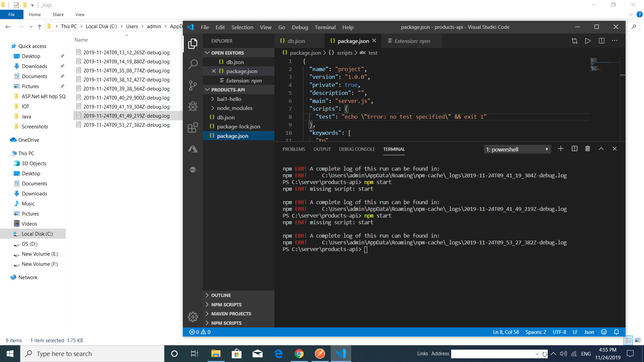Click Task View button on taskbar
The height and width of the screenshot is (362, 644).
(195, 354)
